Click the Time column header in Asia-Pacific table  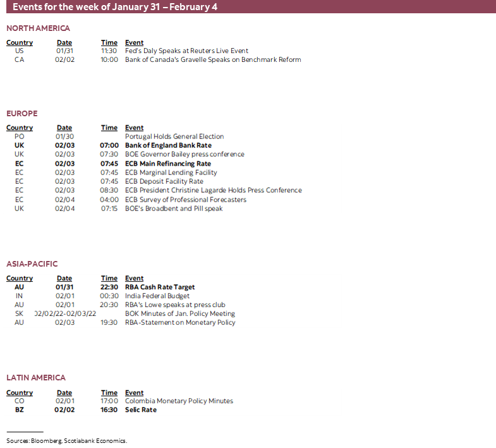tap(109, 278)
